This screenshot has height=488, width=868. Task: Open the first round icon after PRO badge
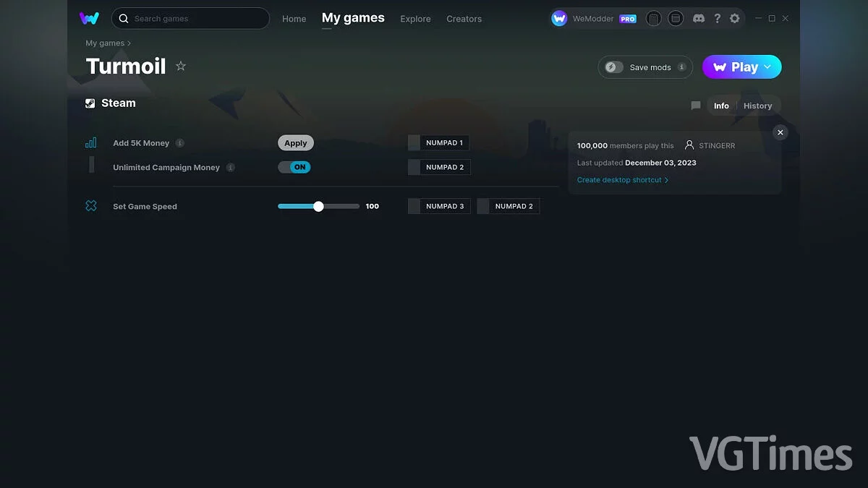pos(653,18)
